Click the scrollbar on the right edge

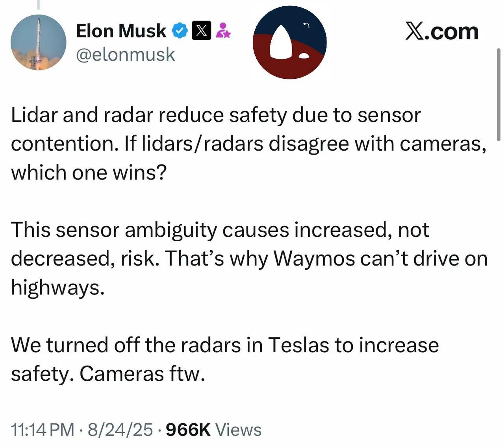point(498,94)
